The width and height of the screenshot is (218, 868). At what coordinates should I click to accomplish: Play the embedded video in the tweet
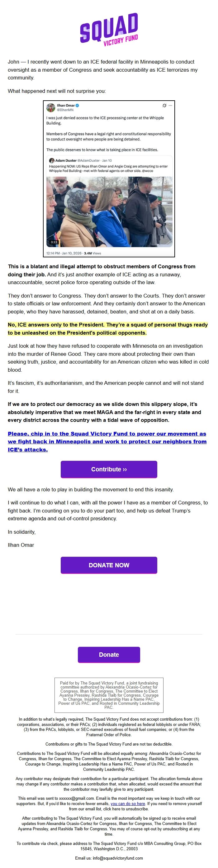[x=110, y=212]
